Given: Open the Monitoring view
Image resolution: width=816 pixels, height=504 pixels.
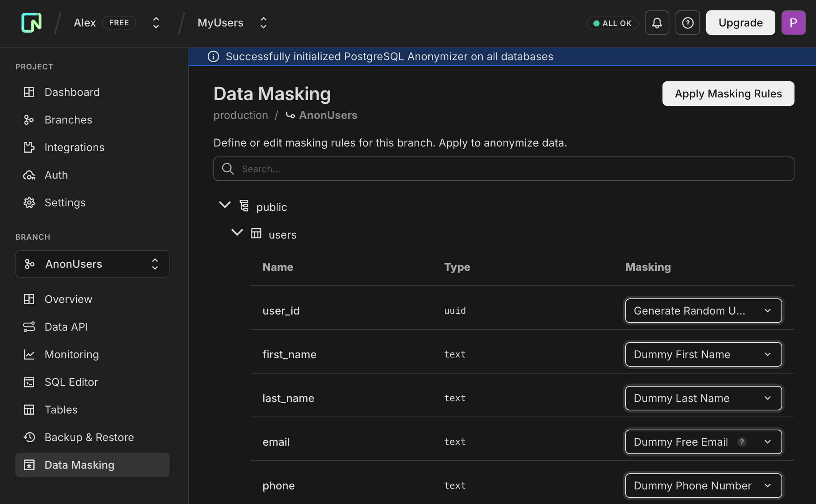Looking at the screenshot, I should [x=72, y=354].
